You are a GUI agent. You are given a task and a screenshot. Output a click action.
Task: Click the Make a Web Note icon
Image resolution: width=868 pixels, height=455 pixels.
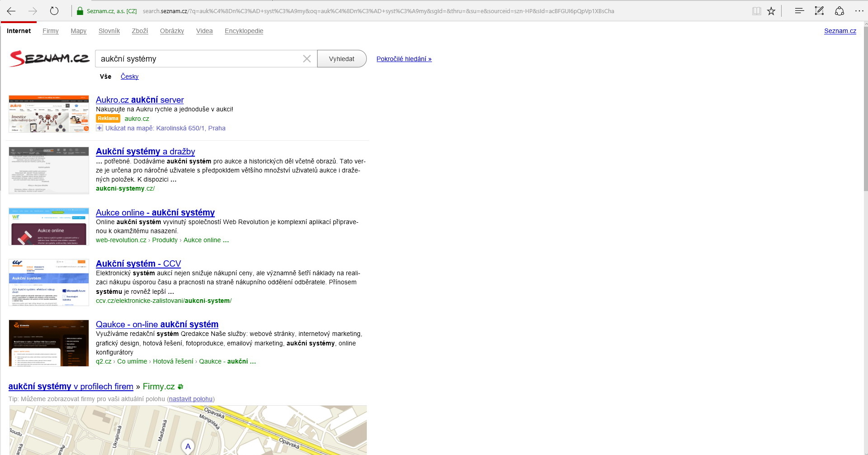pos(819,11)
